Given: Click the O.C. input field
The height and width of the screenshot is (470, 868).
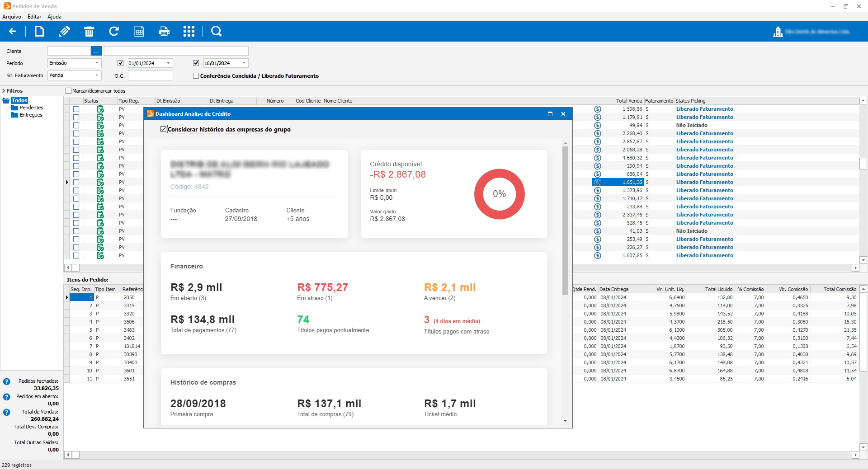Looking at the screenshot, I should click(151, 75).
